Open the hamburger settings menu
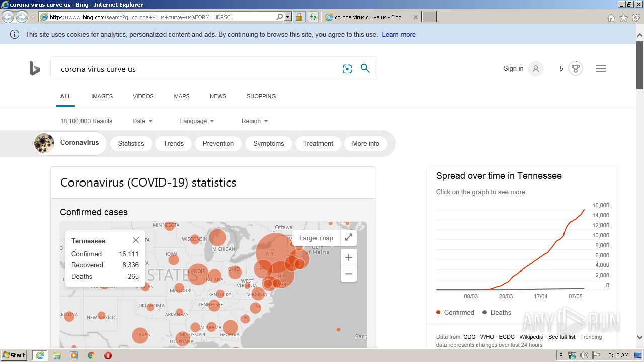Screen dimensions: 644x362 (601, 68)
